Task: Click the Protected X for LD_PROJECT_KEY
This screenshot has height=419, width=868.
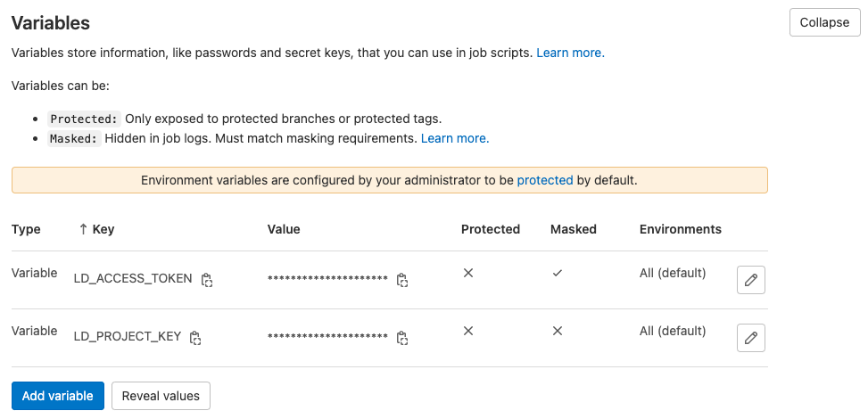Action: point(468,331)
